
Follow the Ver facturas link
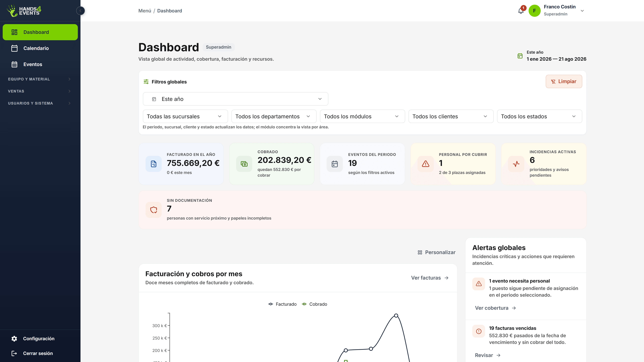430,278
